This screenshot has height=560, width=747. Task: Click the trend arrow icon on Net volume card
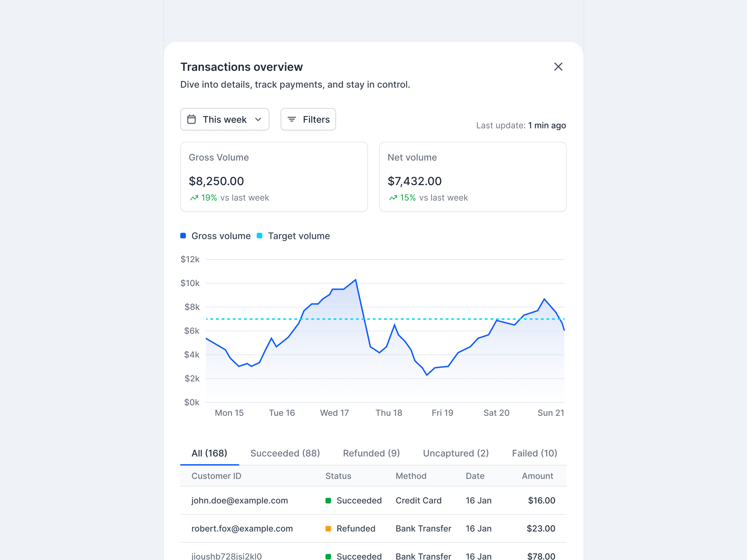point(393,198)
